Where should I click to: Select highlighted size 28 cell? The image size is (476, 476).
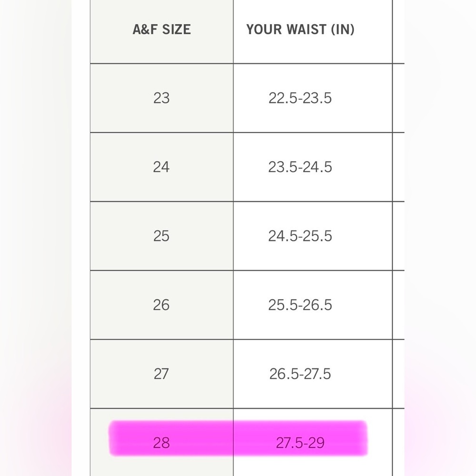161,443
